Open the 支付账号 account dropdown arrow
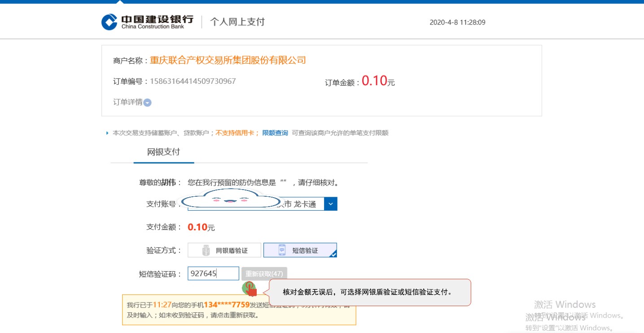The image size is (644, 333). click(331, 204)
